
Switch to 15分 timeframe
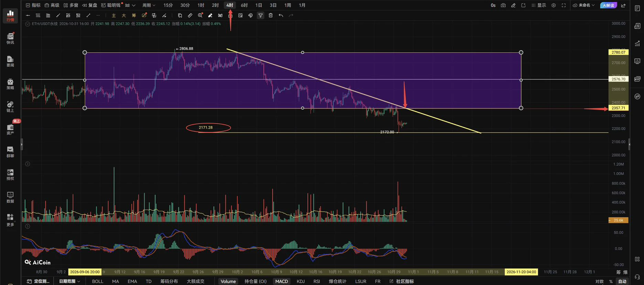click(168, 5)
